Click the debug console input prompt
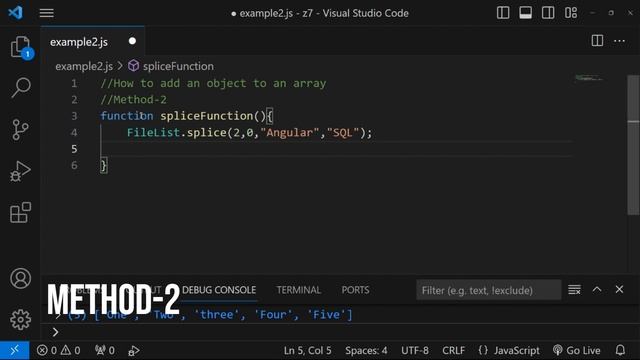The width and height of the screenshot is (640, 360). tap(56, 332)
